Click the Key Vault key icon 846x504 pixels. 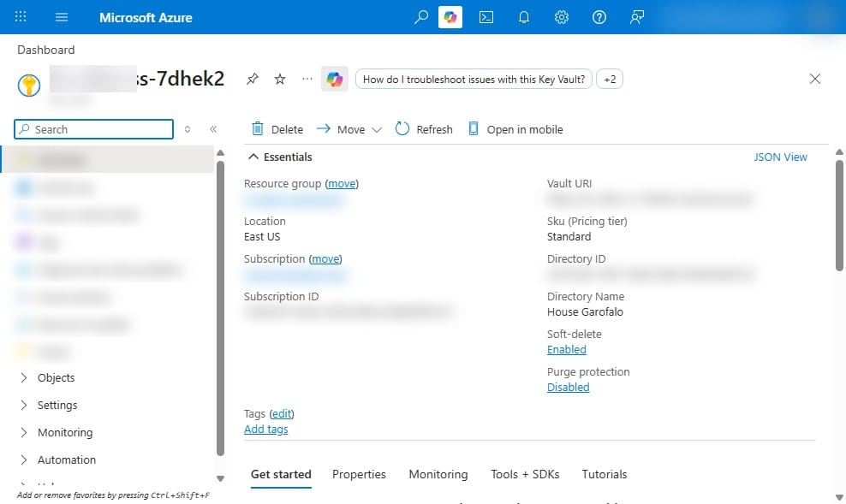[29, 86]
